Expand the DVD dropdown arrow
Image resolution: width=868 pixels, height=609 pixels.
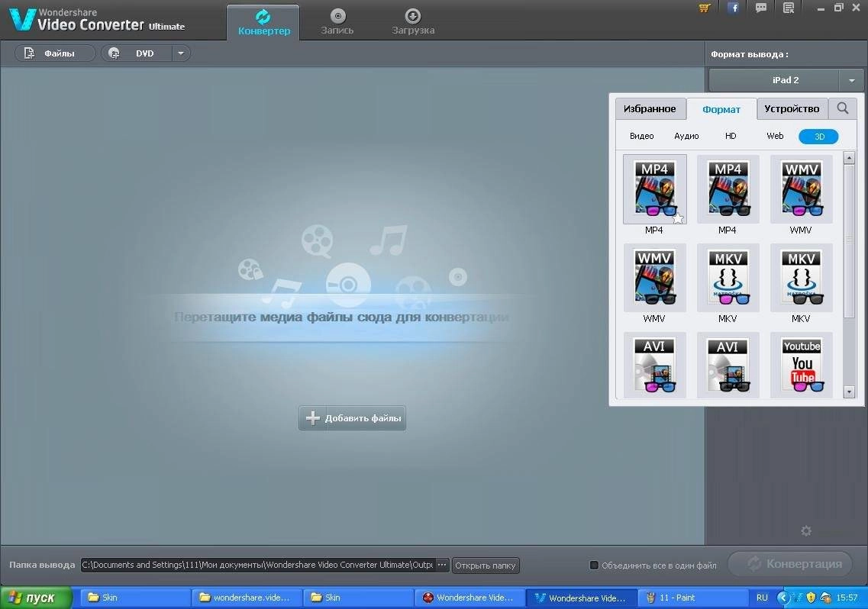pyautogui.click(x=181, y=53)
